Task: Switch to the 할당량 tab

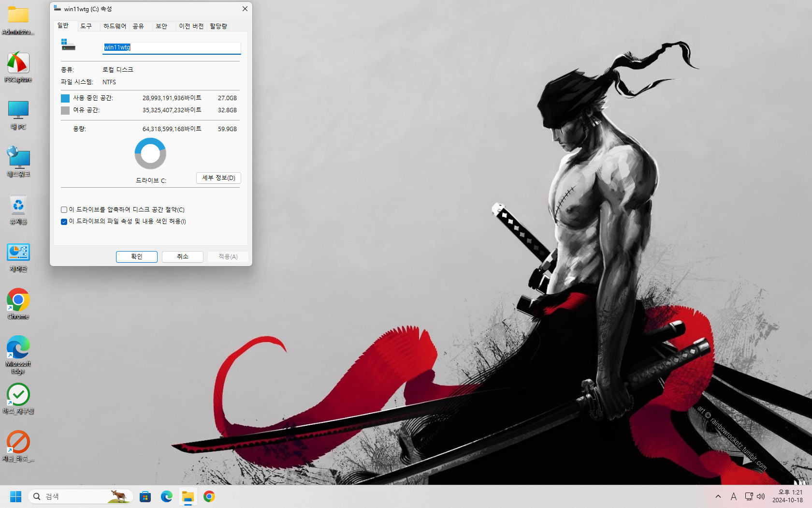Action: click(x=218, y=26)
